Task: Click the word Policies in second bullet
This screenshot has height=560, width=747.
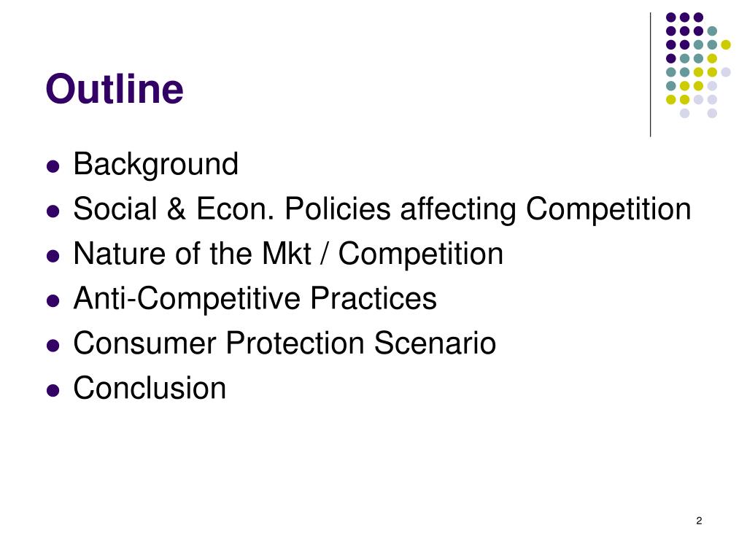Action: pyautogui.click(x=338, y=209)
